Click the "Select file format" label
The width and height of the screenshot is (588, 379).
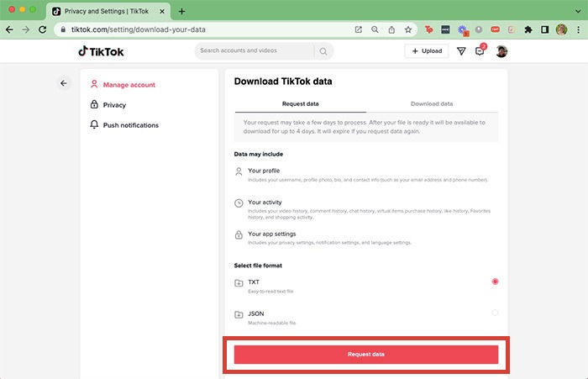[258, 266]
